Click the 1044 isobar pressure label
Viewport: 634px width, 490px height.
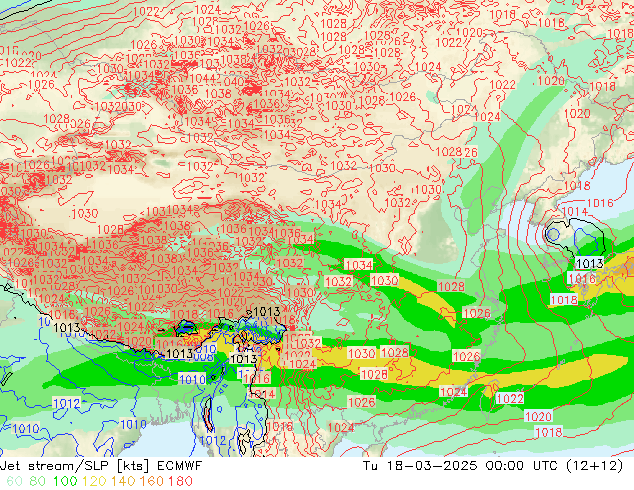point(205,78)
